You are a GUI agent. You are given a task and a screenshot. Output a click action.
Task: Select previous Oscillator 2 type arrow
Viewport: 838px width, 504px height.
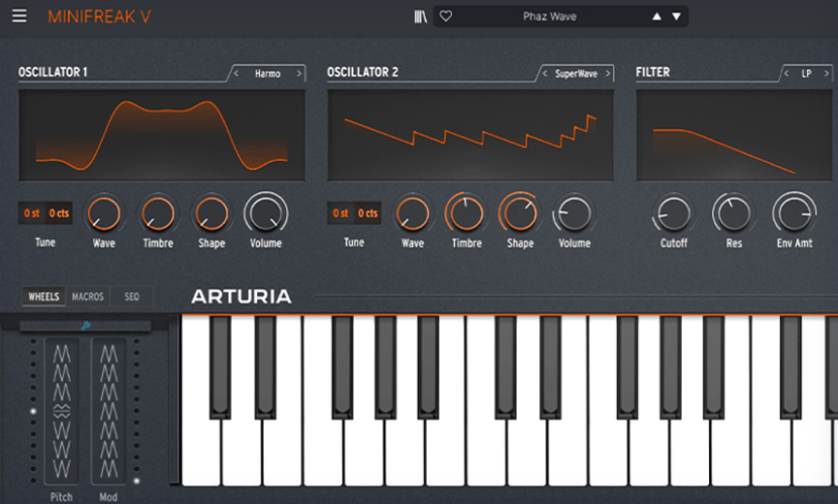click(x=544, y=74)
